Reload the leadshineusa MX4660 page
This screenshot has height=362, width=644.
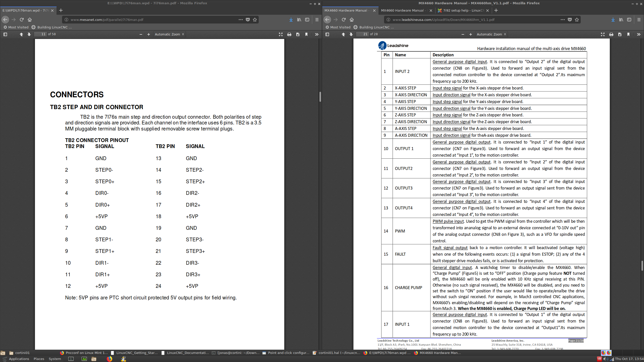click(x=344, y=20)
